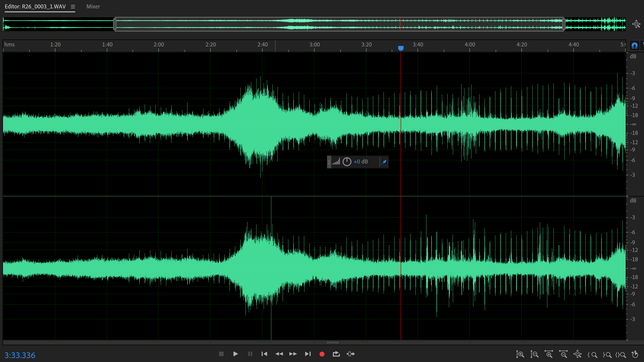
Task: Zoom out full on all axes
Action: pyautogui.click(x=578, y=354)
